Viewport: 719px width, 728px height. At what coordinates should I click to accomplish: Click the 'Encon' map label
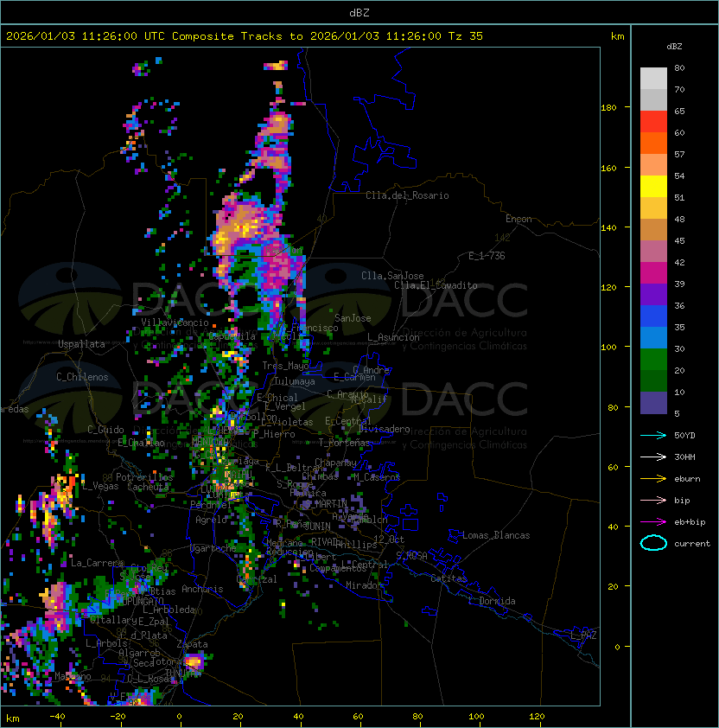(x=519, y=219)
